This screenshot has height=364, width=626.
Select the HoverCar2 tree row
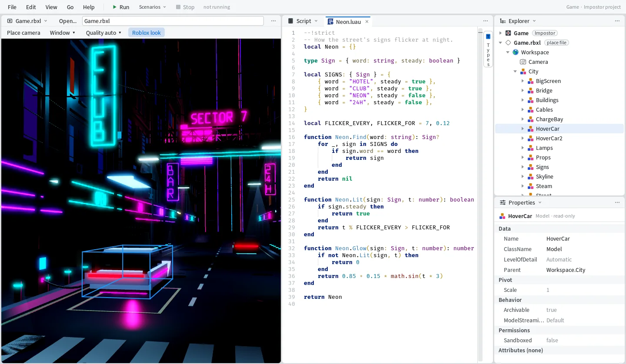tap(559, 138)
